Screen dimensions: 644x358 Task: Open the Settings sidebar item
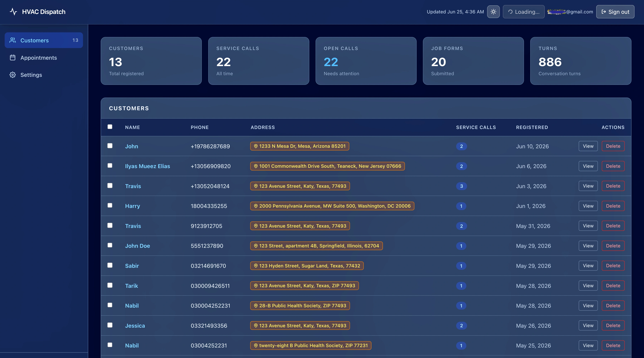44,75
